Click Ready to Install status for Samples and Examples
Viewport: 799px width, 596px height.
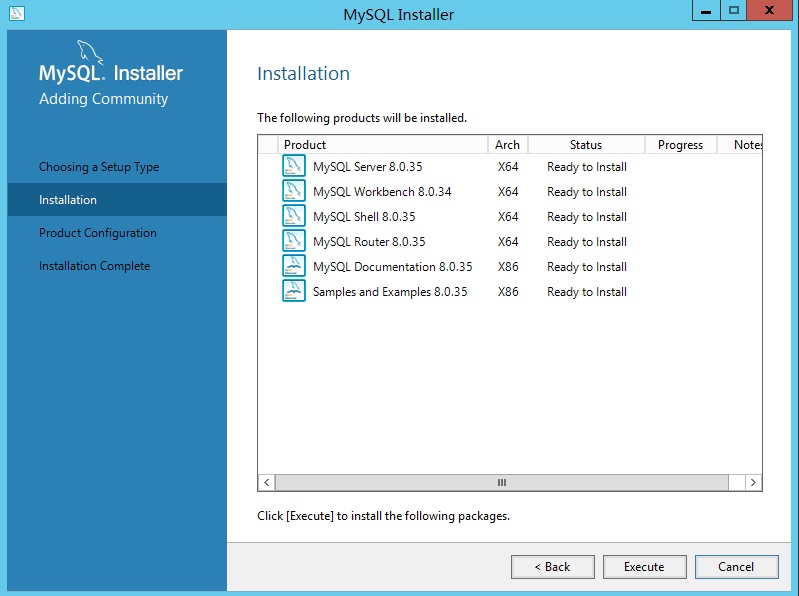pyautogui.click(x=587, y=291)
